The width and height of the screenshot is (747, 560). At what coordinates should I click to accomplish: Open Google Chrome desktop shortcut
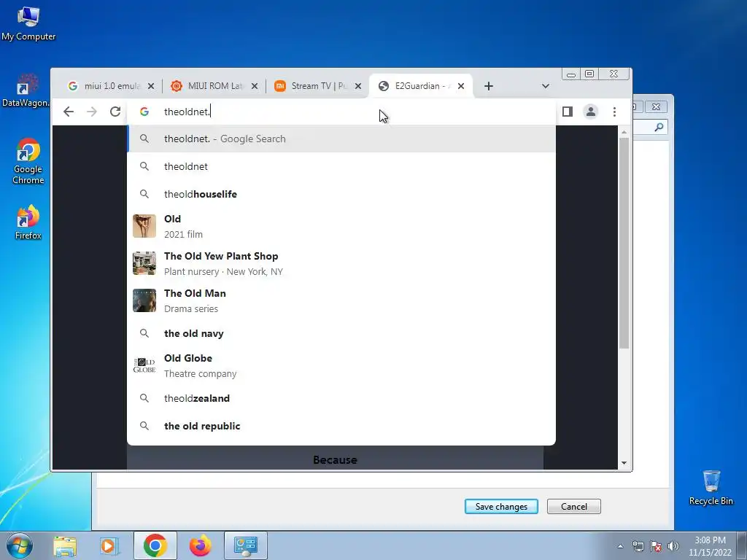point(28,161)
